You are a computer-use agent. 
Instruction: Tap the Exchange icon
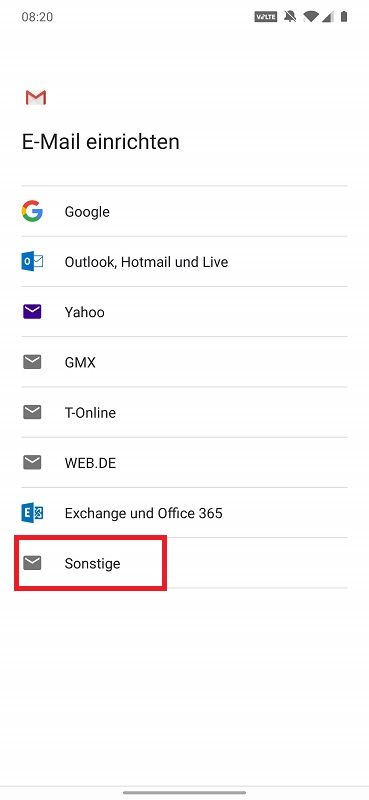pyautogui.click(x=32, y=512)
